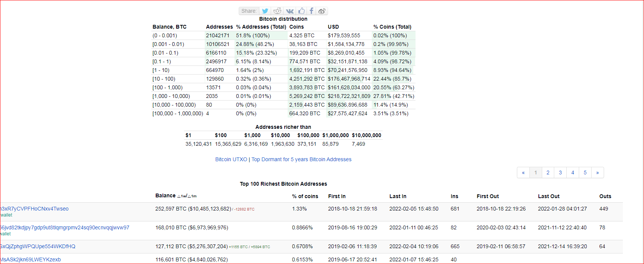Click the % Coins (Total) column header
This screenshot has height=264, width=644.
tap(392, 27)
